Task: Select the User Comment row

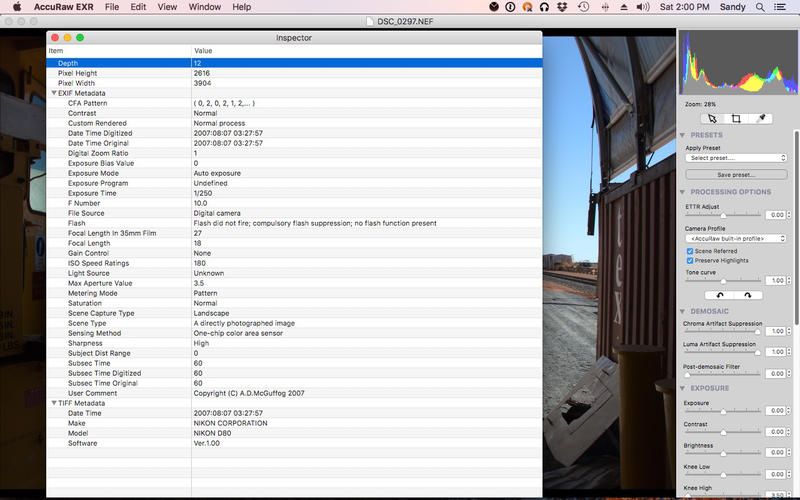Action: point(294,393)
